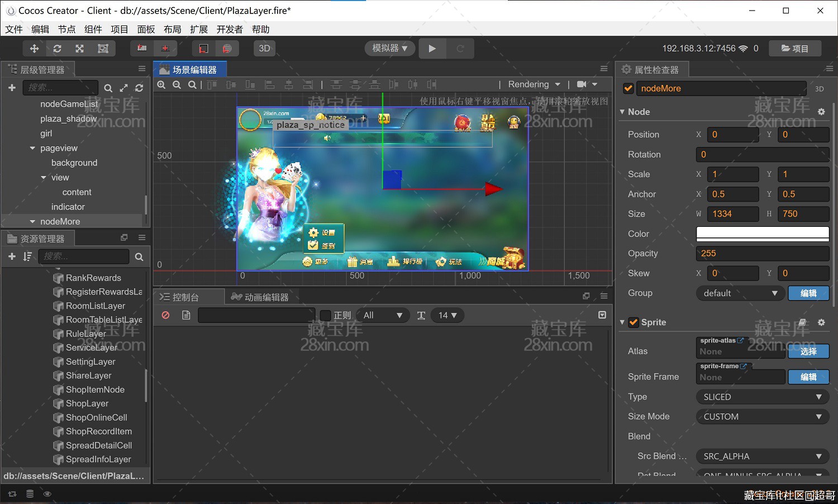Open the 模拟器 preview platform dropdown
838x504 pixels.
(390, 49)
